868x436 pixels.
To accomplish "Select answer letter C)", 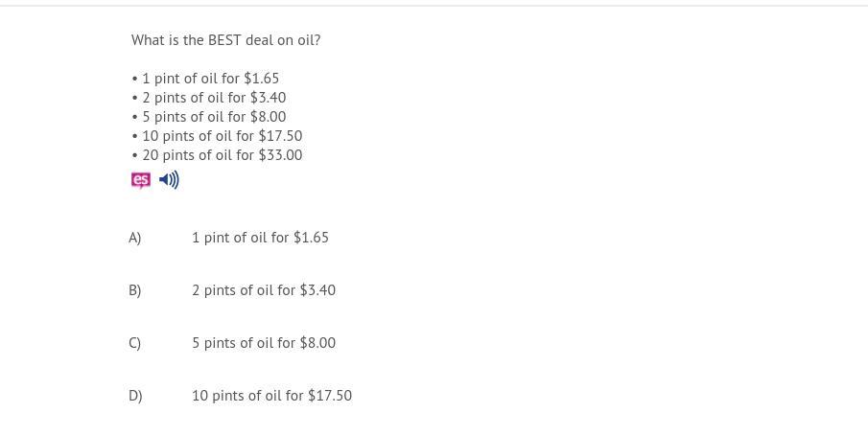I will click(135, 343).
